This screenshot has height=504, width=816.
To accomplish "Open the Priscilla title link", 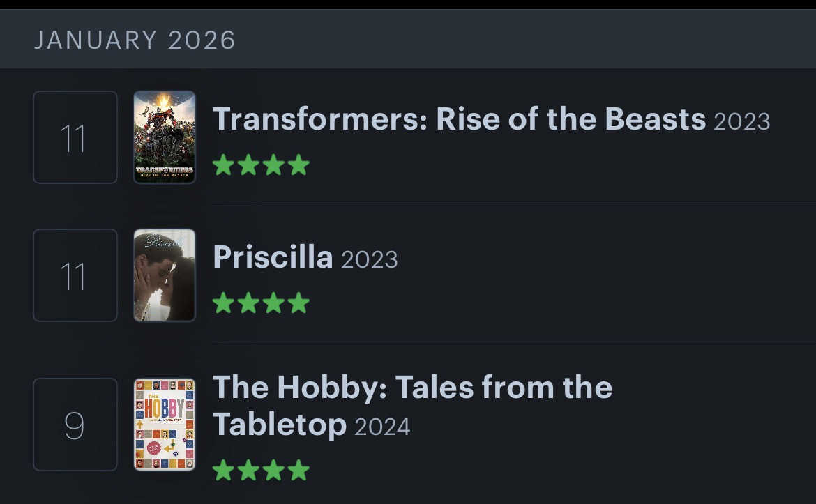I will (273, 257).
